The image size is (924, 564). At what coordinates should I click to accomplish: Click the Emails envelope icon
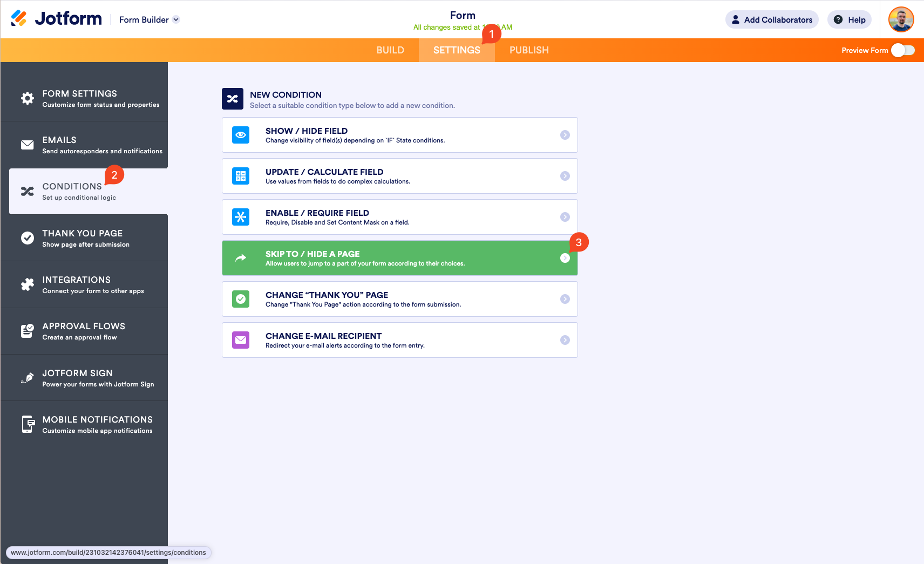tap(28, 145)
